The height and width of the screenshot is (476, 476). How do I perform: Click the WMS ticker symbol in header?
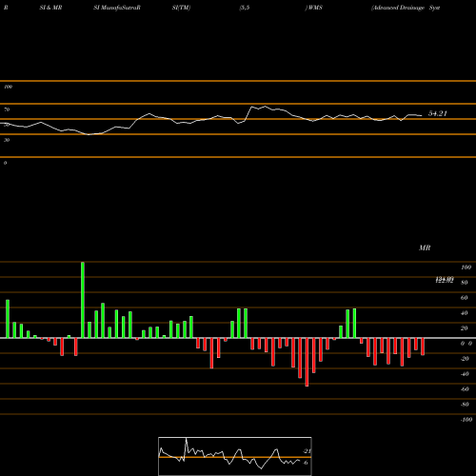315,8
